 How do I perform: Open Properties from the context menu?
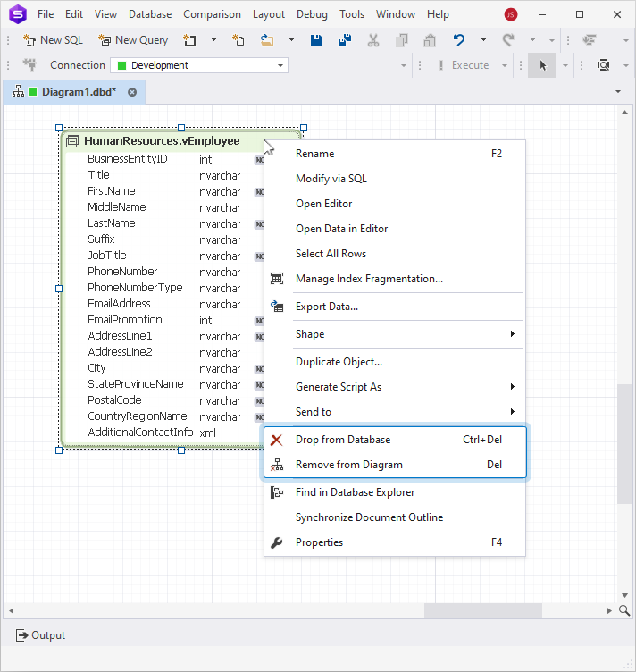point(395,542)
